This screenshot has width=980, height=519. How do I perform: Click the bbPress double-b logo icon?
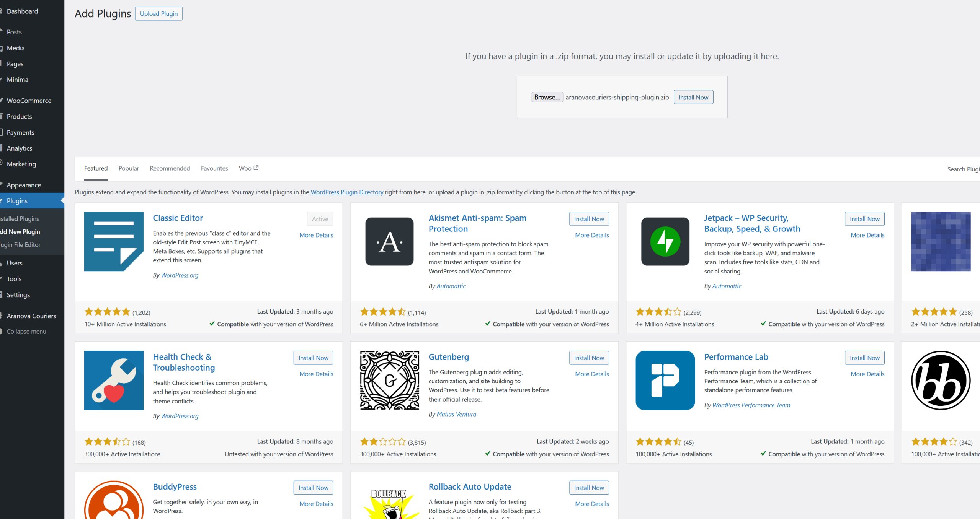click(x=941, y=380)
